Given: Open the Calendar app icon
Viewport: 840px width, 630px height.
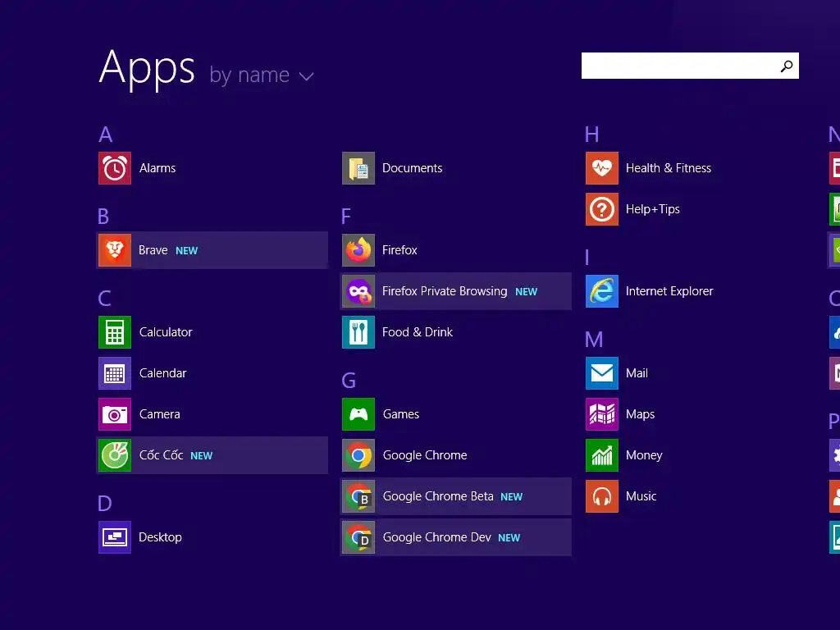Looking at the screenshot, I should click(115, 373).
